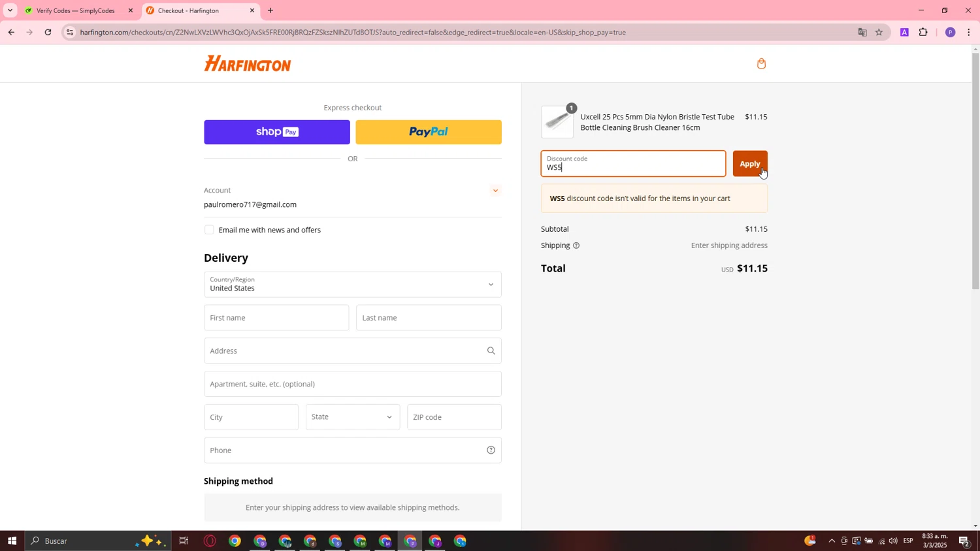This screenshot has height=551, width=980.
Task: Click the ZIP code field
Action: [454, 417]
